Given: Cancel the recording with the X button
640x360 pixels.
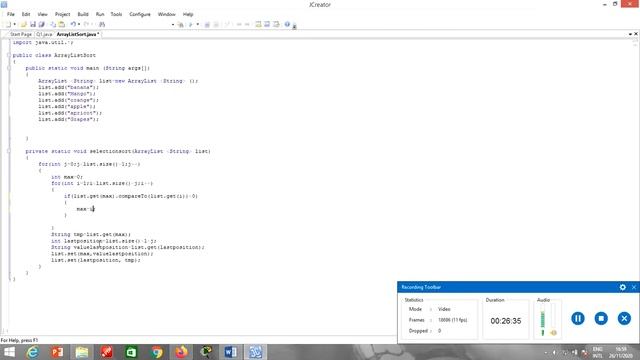Looking at the screenshot, I should coord(624,318).
